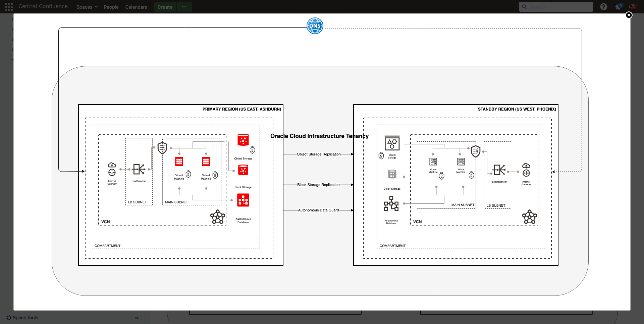Click the red Autonomous Database icon in primary region
Image resolution: width=644 pixels, height=324 pixels.
243,200
